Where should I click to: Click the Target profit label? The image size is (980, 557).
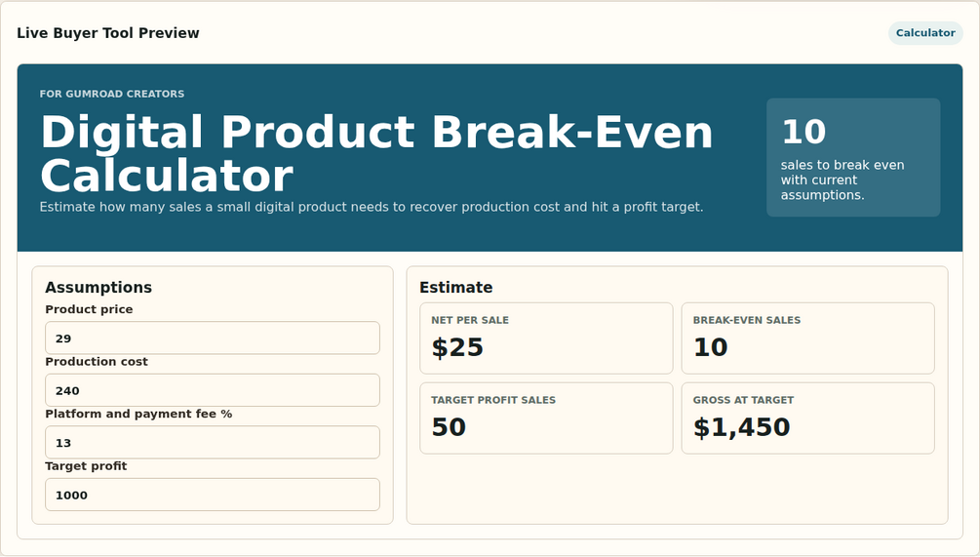pyautogui.click(x=86, y=465)
